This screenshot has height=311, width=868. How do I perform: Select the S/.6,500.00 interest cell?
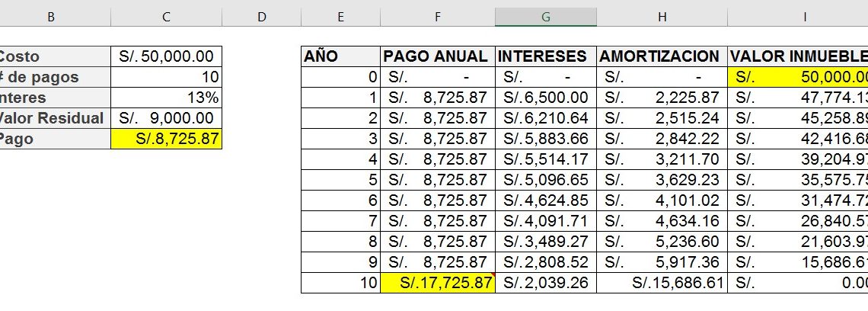click(546, 98)
